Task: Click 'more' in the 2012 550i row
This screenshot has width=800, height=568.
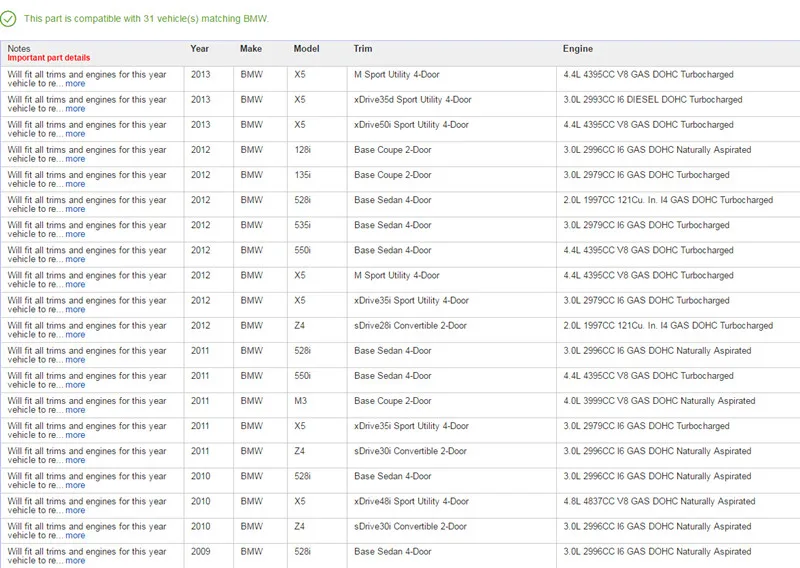Action: click(75, 259)
